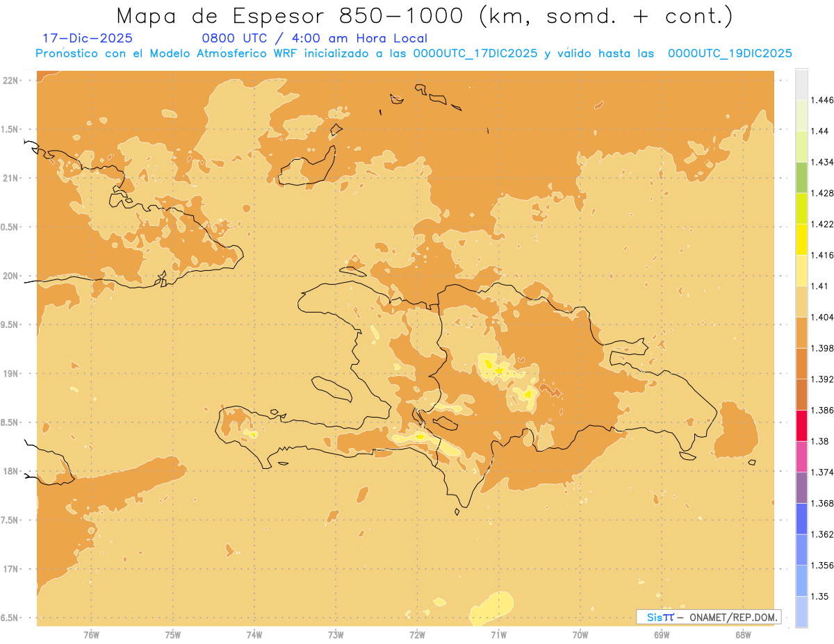Click the 68W longitude label
Viewport: 834px width, 644px height.
pyautogui.click(x=742, y=634)
